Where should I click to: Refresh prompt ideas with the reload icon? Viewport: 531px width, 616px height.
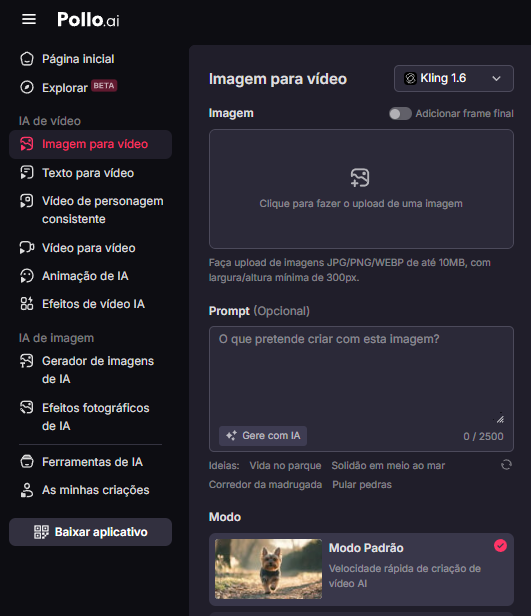click(506, 465)
